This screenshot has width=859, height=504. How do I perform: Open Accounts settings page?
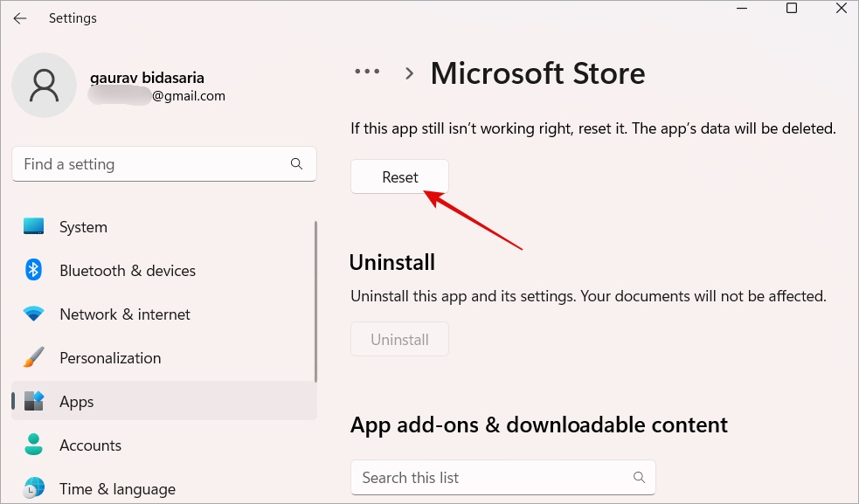coord(90,445)
